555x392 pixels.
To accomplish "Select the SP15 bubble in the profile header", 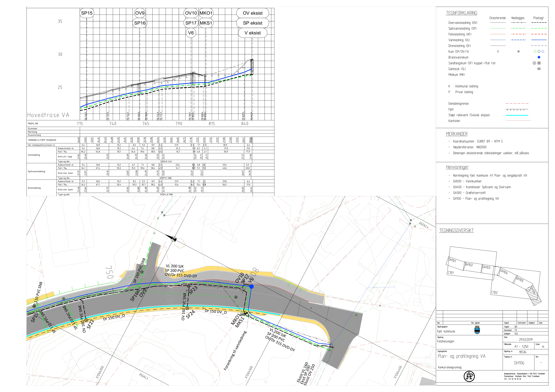I will click(x=87, y=13).
